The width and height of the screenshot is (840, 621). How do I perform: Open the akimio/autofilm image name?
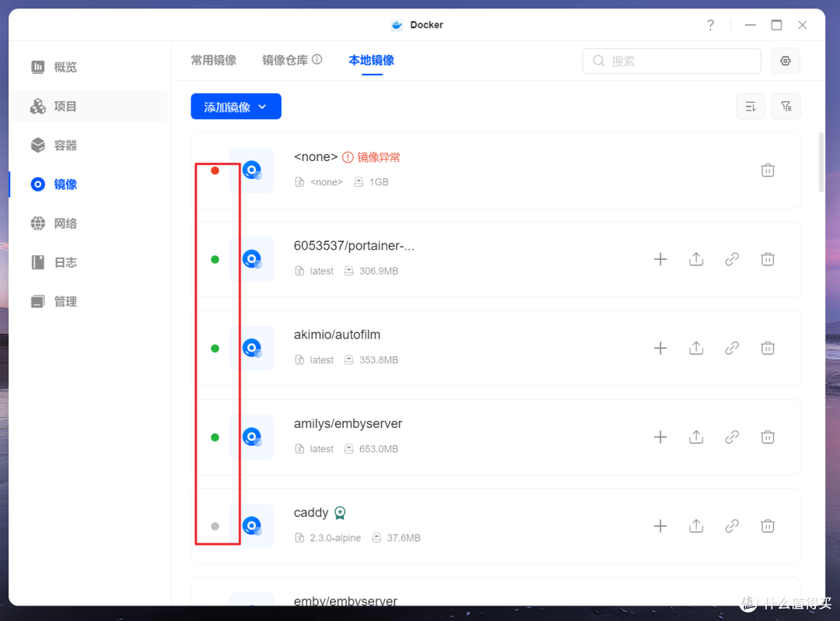point(337,335)
